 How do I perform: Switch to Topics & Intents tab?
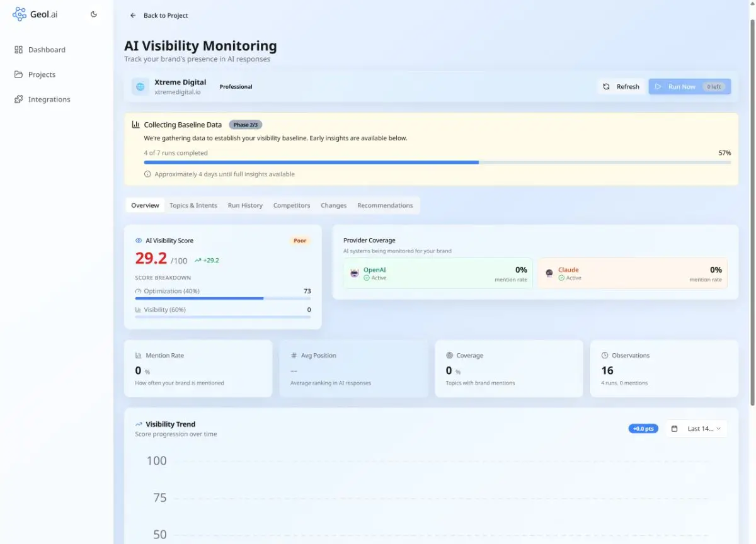point(193,205)
